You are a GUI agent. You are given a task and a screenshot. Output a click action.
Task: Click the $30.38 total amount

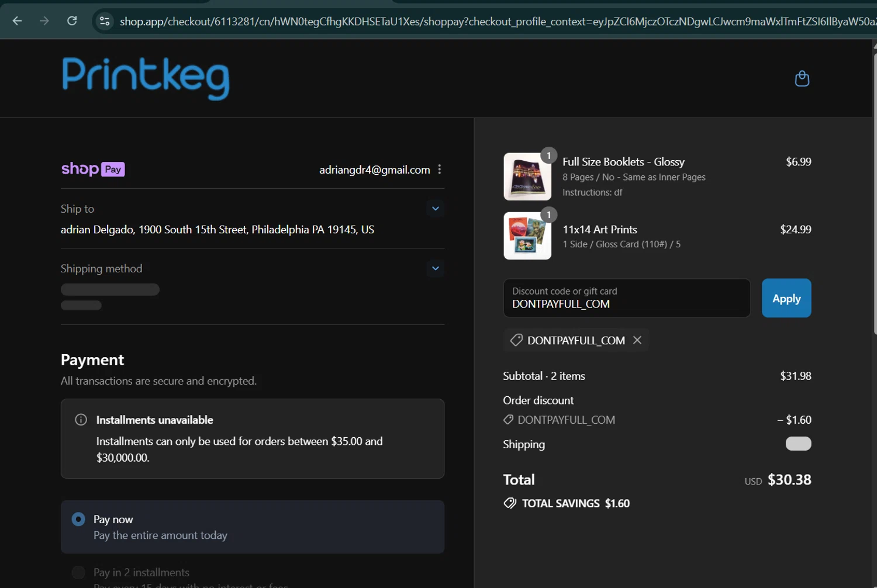(789, 480)
